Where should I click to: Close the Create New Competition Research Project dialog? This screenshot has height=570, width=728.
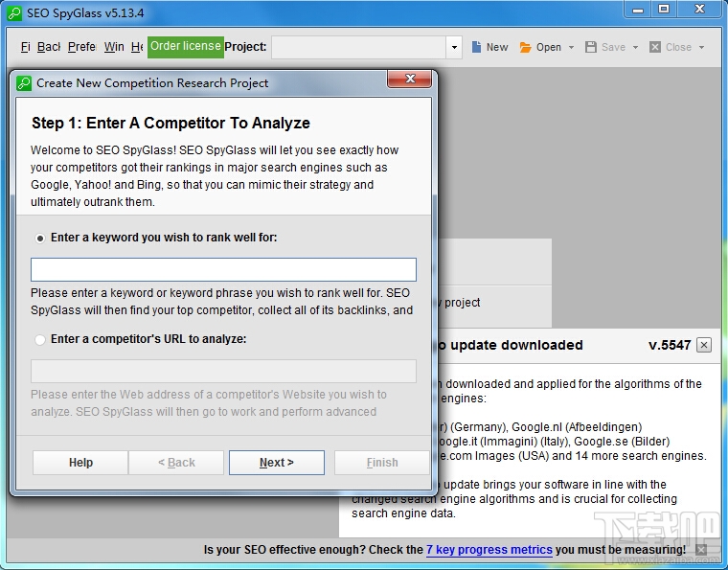410,79
